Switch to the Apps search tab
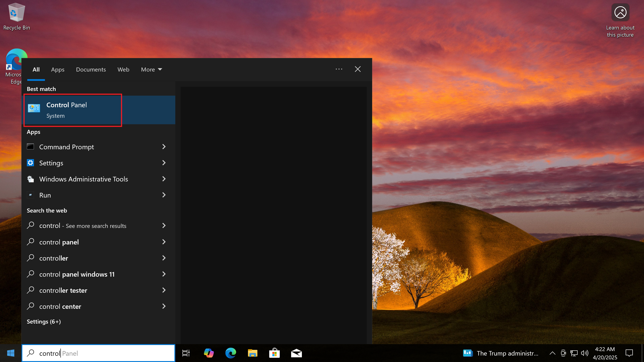Viewport: 644px width, 362px height. click(58, 69)
